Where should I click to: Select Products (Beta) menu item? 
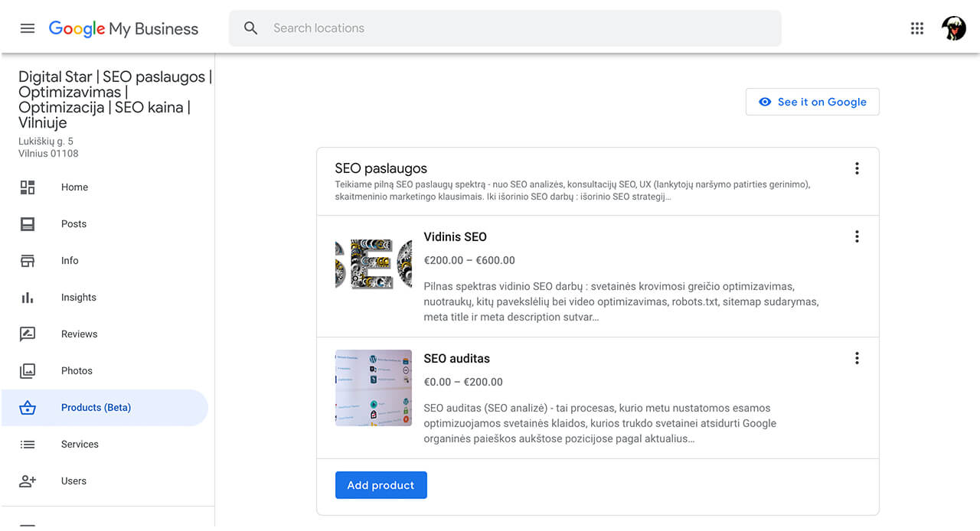click(x=105, y=408)
